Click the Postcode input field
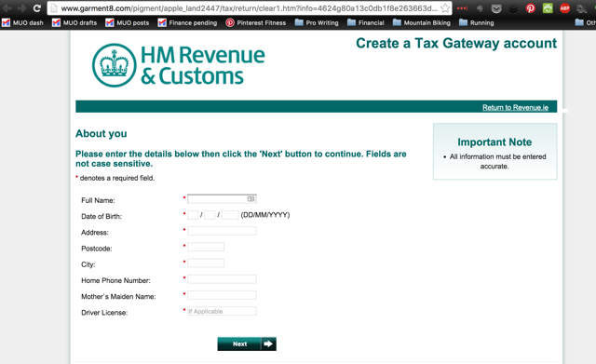The image size is (596, 364). click(206, 247)
